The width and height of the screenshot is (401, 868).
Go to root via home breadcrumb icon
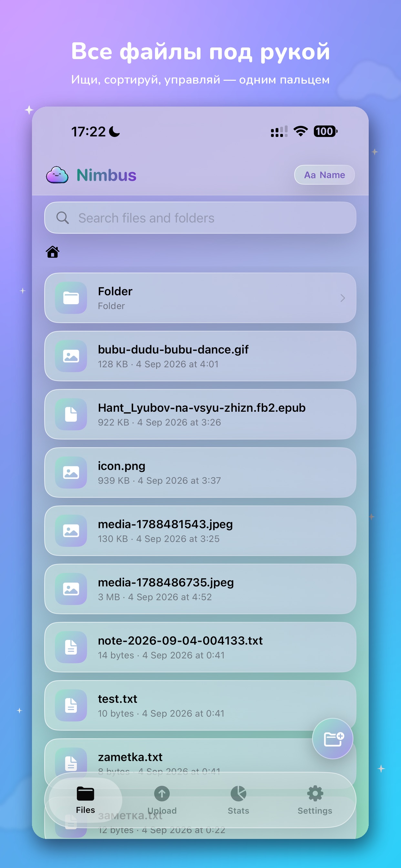point(53,252)
